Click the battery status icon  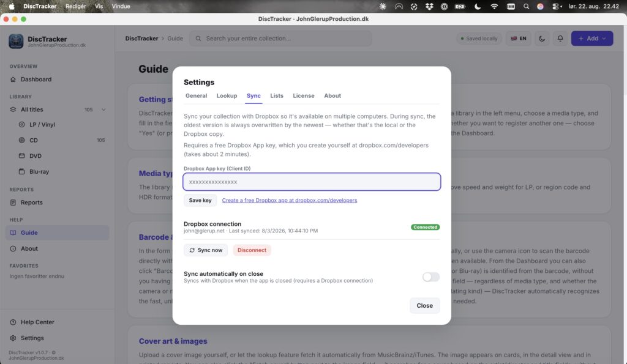pyautogui.click(x=460, y=6)
